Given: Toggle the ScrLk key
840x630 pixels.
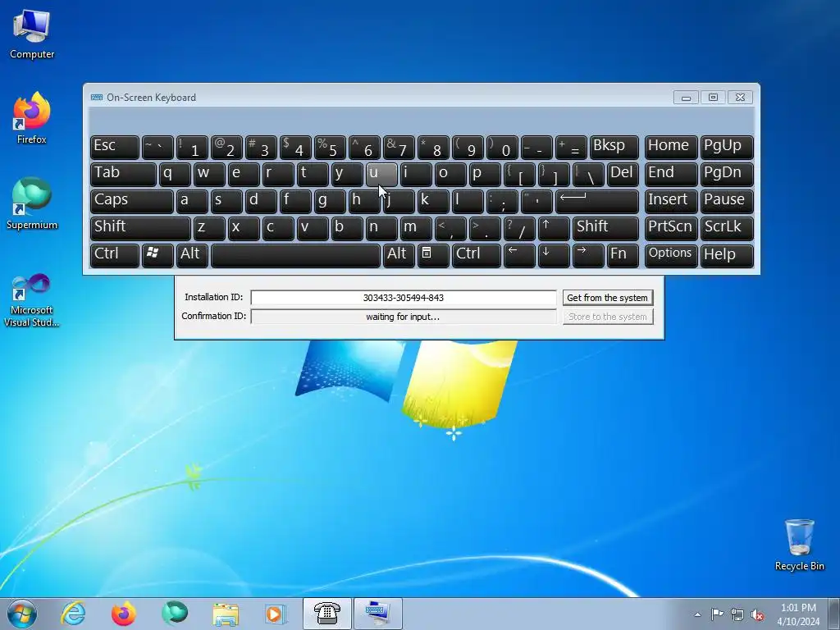Looking at the screenshot, I should pyautogui.click(x=727, y=229).
